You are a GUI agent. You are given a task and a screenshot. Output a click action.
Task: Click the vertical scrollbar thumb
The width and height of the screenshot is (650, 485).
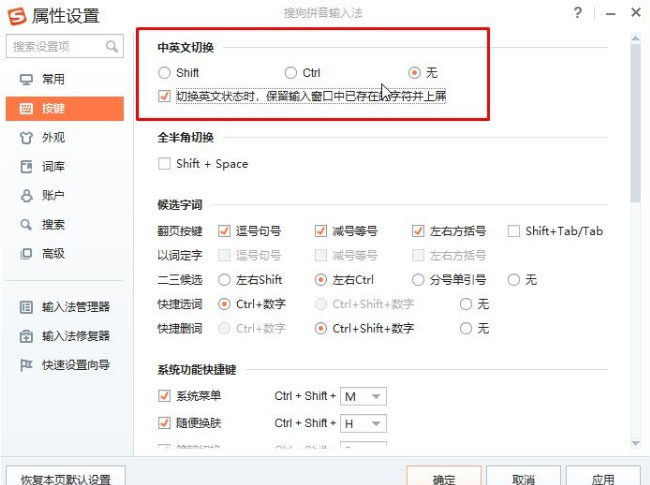(x=635, y=123)
